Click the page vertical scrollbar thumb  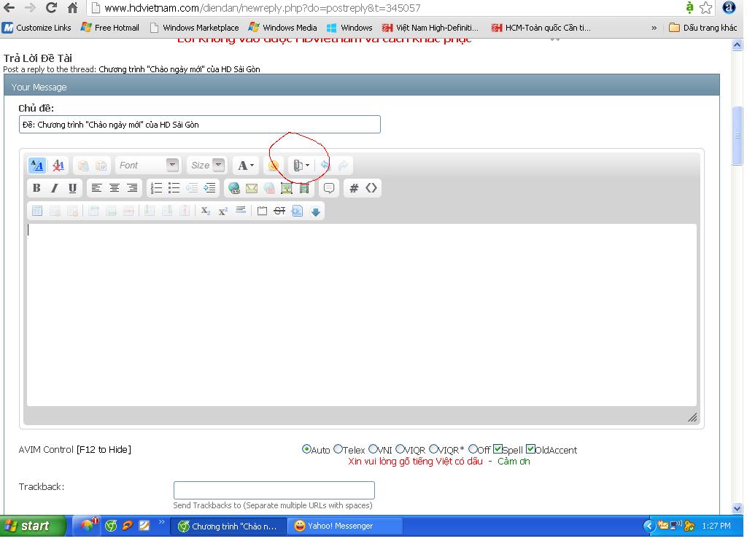pyautogui.click(x=737, y=135)
